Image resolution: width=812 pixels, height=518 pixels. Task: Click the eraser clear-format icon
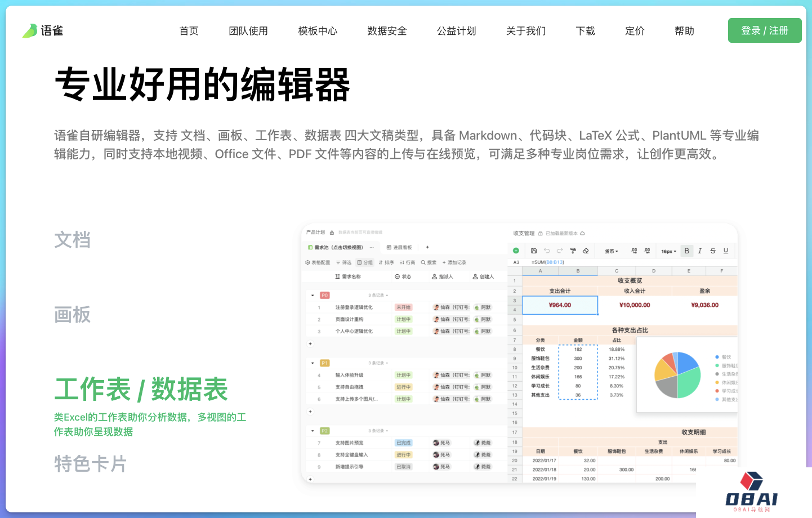pyautogui.click(x=586, y=251)
